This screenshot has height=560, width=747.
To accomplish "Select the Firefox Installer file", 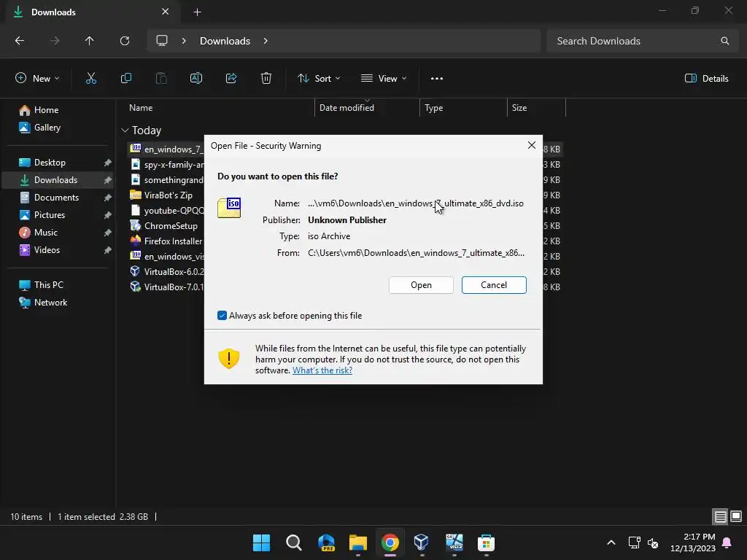I will [x=167, y=241].
